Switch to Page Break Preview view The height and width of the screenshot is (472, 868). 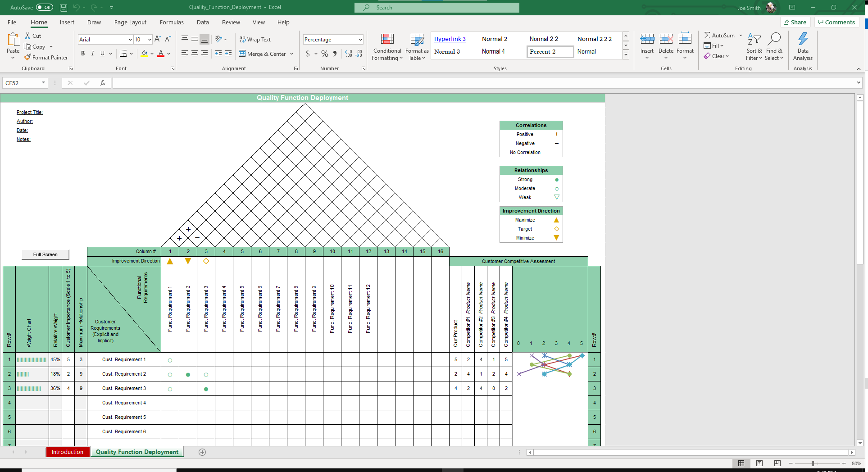(x=777, y=463)
